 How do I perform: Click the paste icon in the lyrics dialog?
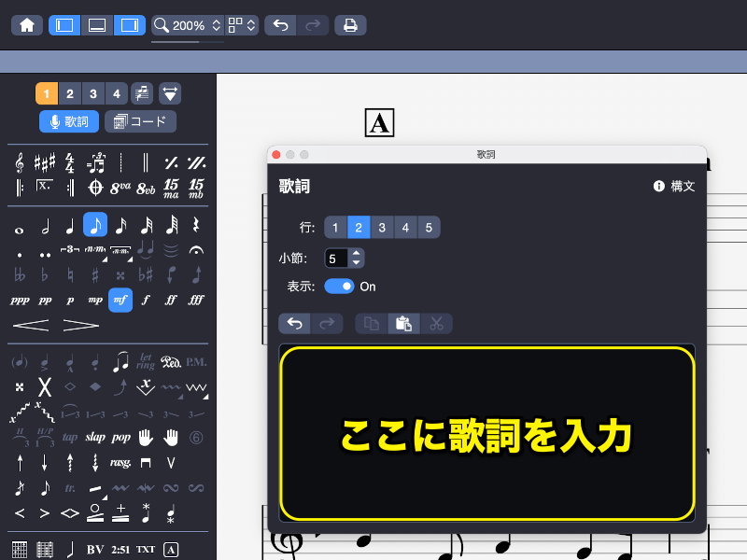(403, 324)
